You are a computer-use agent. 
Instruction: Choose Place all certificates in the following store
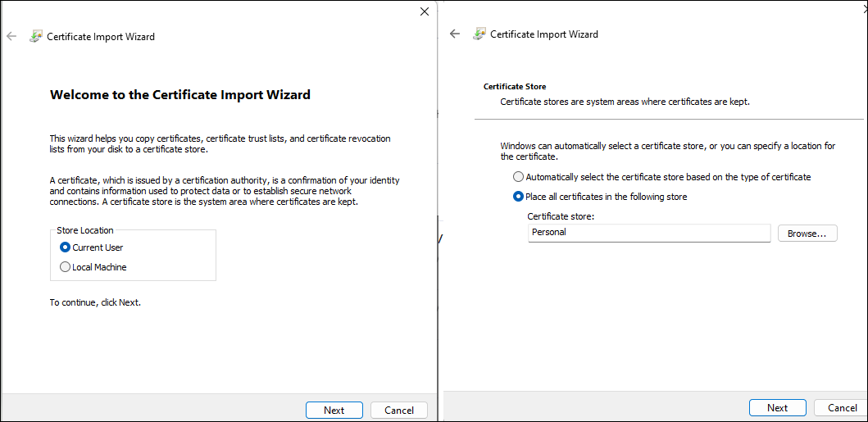518,197
